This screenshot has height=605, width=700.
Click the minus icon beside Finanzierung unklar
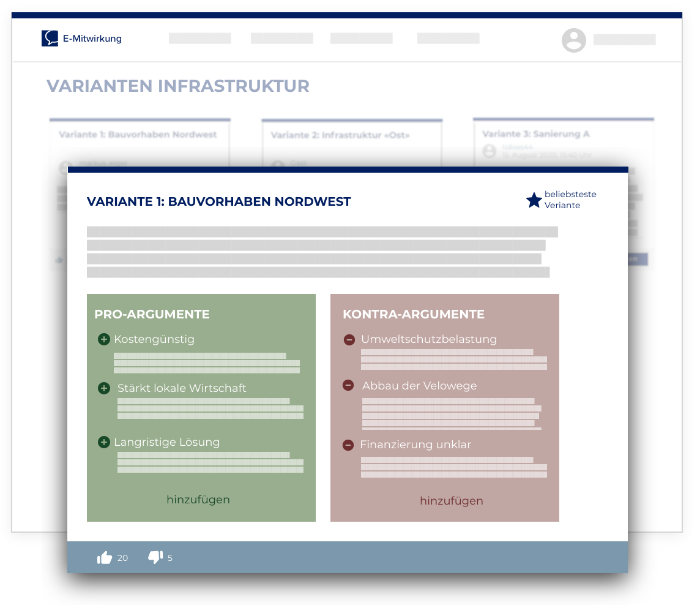coord(348,444)
